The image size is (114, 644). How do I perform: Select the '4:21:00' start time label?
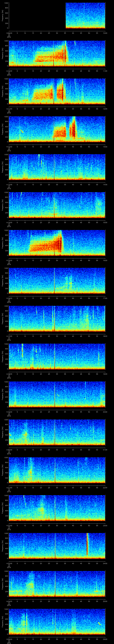[x=9, y=487]
